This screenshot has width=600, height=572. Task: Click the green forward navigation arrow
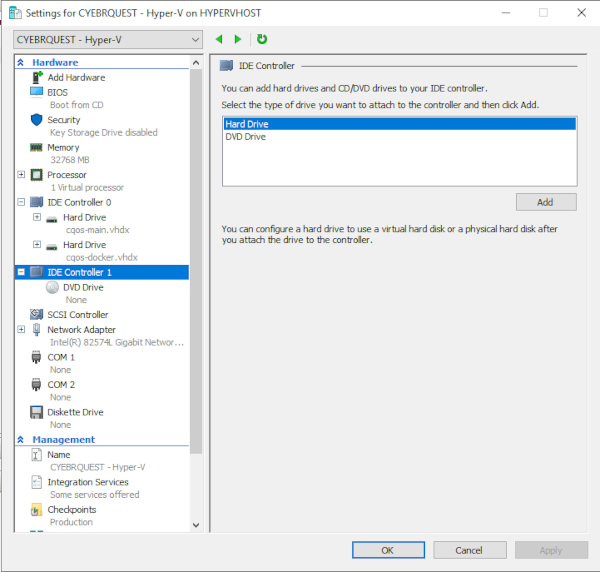pyautogui.click(x=238, y=39)
